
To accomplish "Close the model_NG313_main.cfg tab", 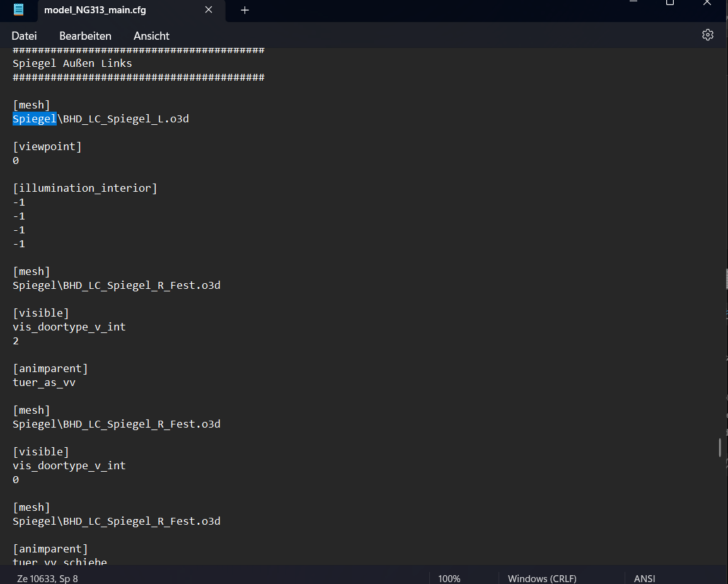I will [x=209, y=10].
